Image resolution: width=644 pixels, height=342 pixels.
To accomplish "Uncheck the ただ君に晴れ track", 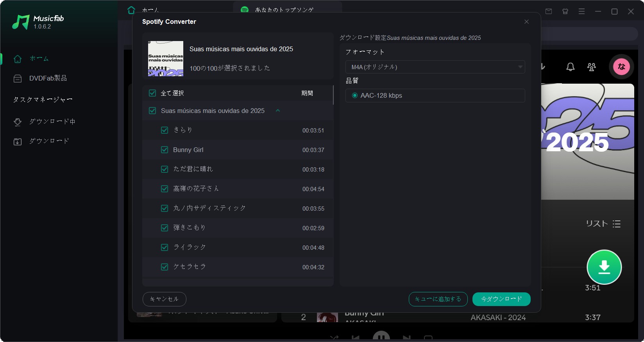I will (x=165, y=169).
